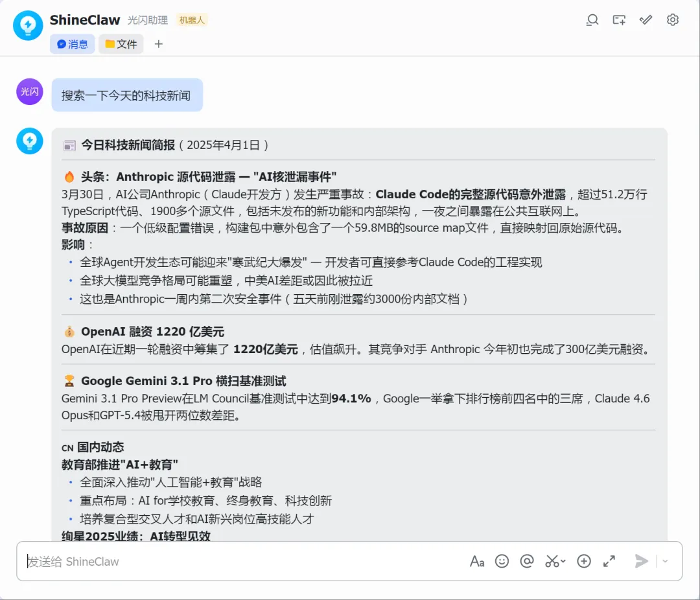Switch to the 文件 tab
Image resolution: width=700 pixels, height=600 pixels.
point(121,44)
